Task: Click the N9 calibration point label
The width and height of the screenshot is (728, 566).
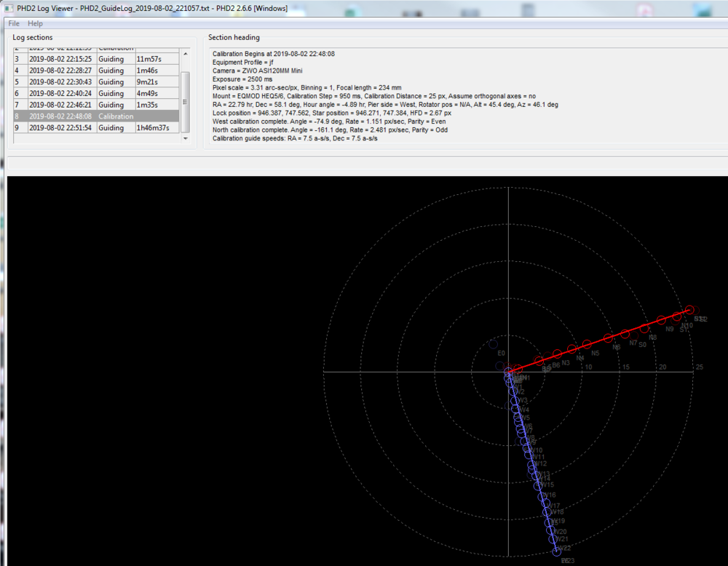Action: click(670, 329)
